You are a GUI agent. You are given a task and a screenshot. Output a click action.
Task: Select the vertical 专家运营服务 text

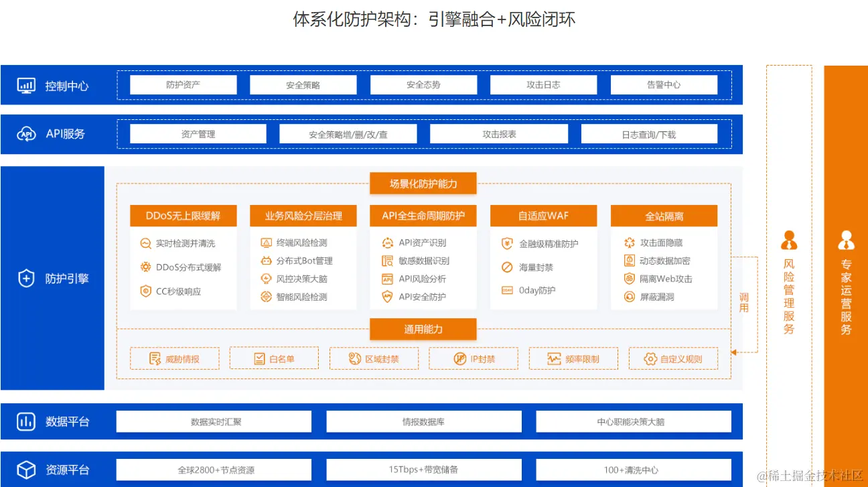[x=847, y=297]
